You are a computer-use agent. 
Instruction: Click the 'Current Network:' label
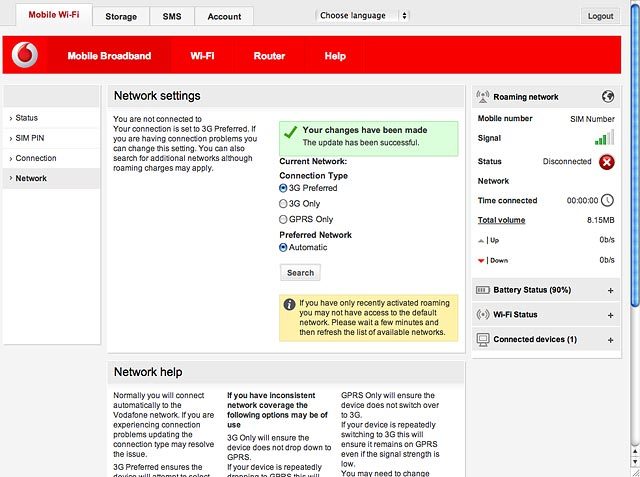click(x=313, y=162)
